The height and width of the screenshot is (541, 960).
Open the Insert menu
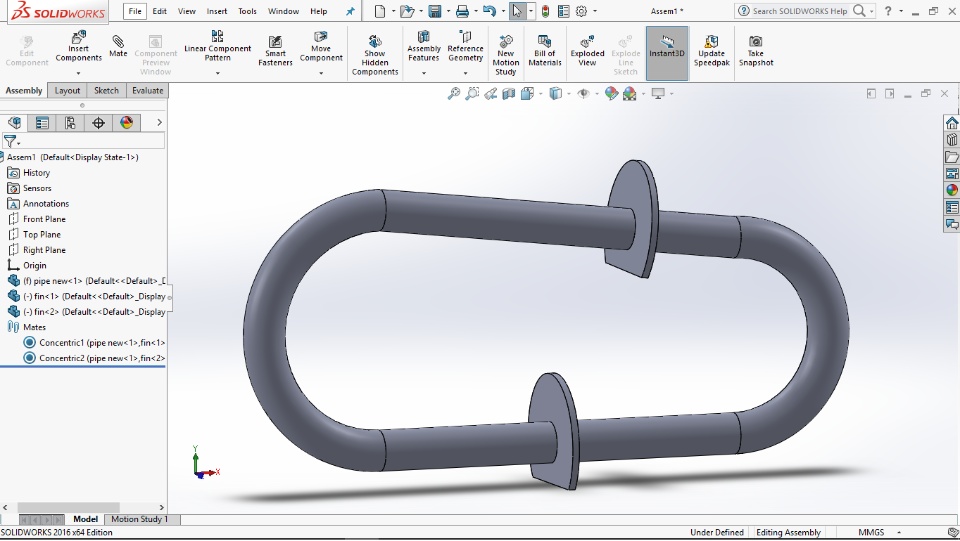pyautogui.click(x=217, y=11)
